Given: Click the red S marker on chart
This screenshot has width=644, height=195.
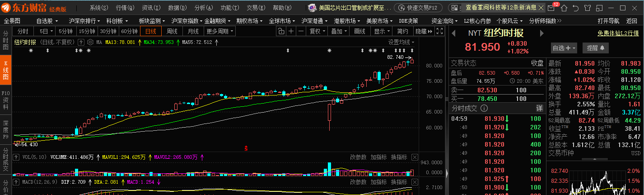Looking at the screenshot, I should click(246, 148).
